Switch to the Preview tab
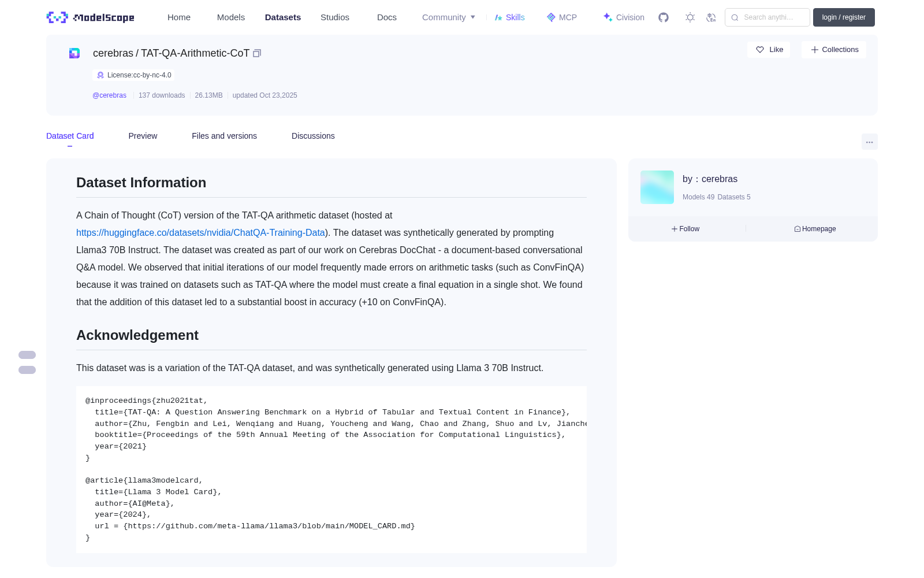This screenshot has width=924, height=578. click(143, 136)
